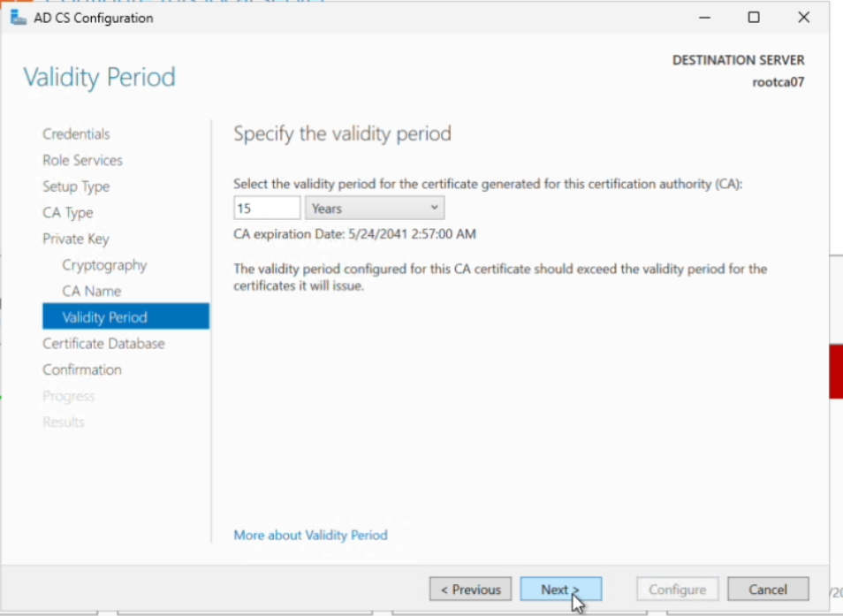Close the AD CS Configuration window
This screenshot has width=843, height=616.
804,18
